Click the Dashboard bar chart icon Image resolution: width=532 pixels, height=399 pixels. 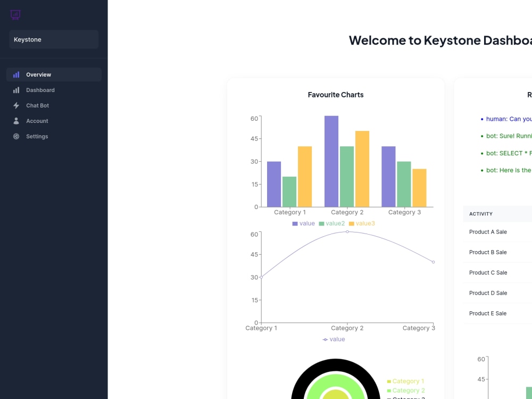pos(16,90)
